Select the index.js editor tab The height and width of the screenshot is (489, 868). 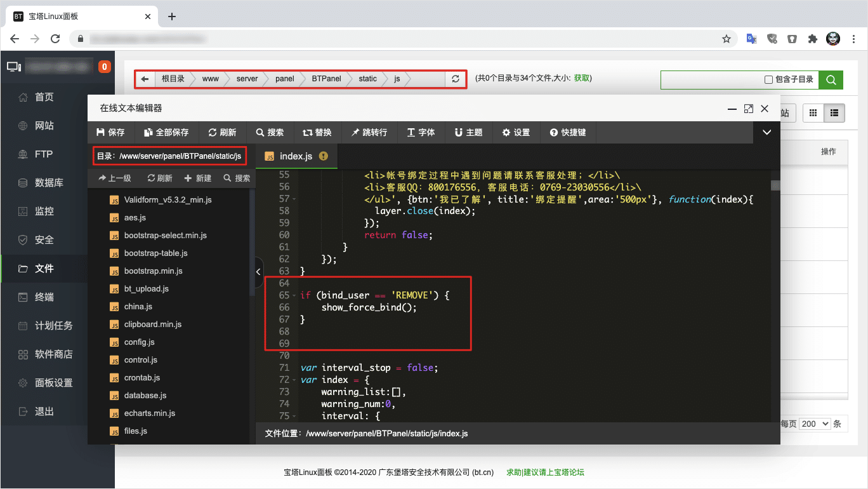296,156
